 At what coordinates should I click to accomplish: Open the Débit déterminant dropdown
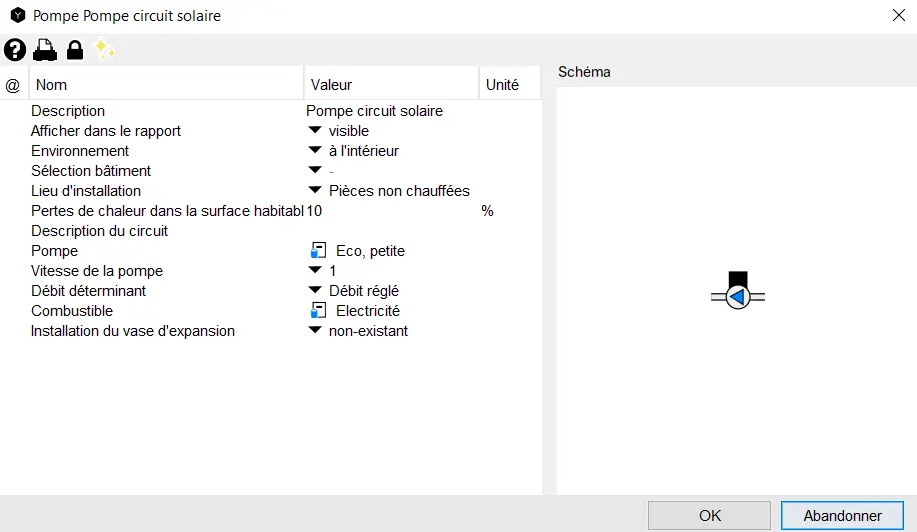(x=315, y=291)
